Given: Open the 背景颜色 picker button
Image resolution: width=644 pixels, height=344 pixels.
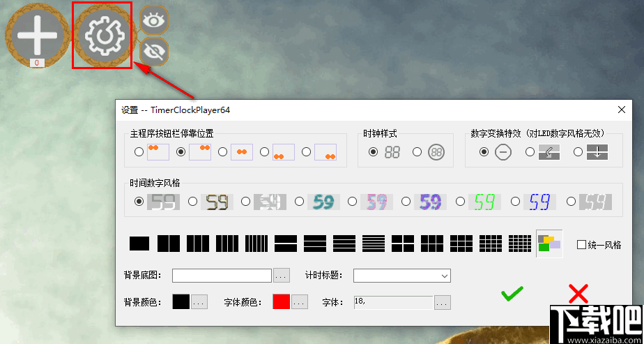Looking at the screenshot, I should 199,301.
